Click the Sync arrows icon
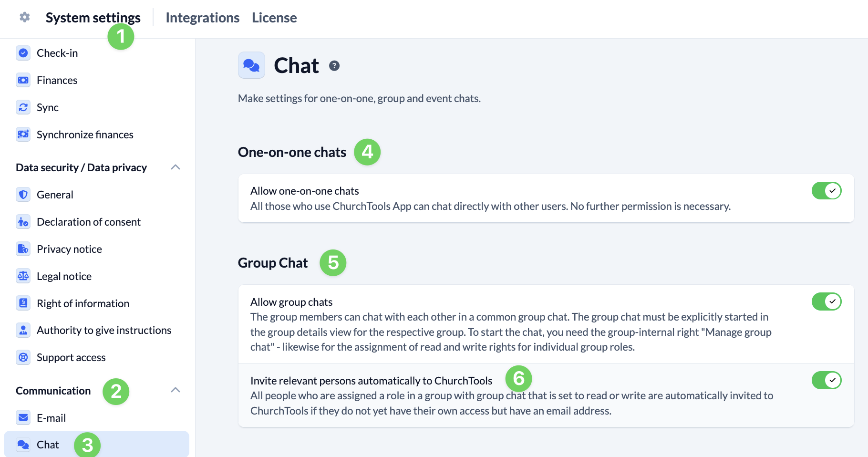Viewport: 868px width, 457px height. [23, 107]
